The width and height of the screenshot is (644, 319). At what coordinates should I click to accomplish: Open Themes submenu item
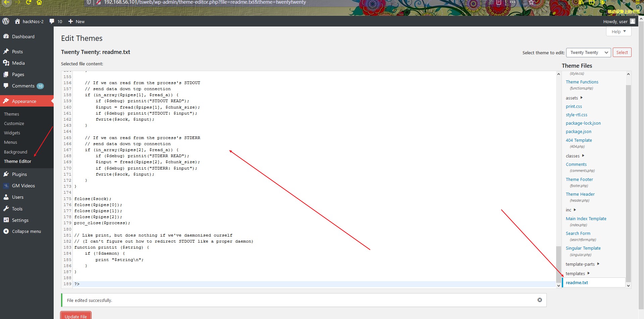pyautogui.click(x=11, y=114)
